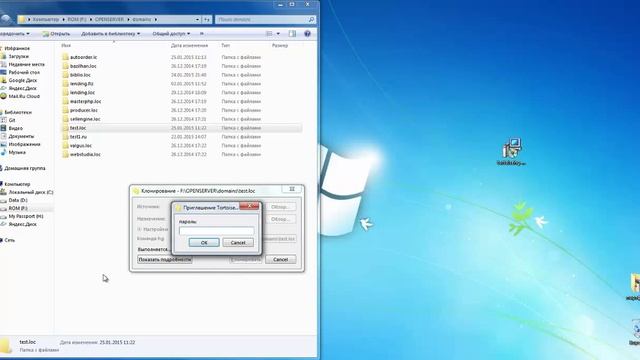Screen dimensions: 640x360
Task: Open Mail.Ru Cloud in the sidebar
Action: [x=24, y=96]
